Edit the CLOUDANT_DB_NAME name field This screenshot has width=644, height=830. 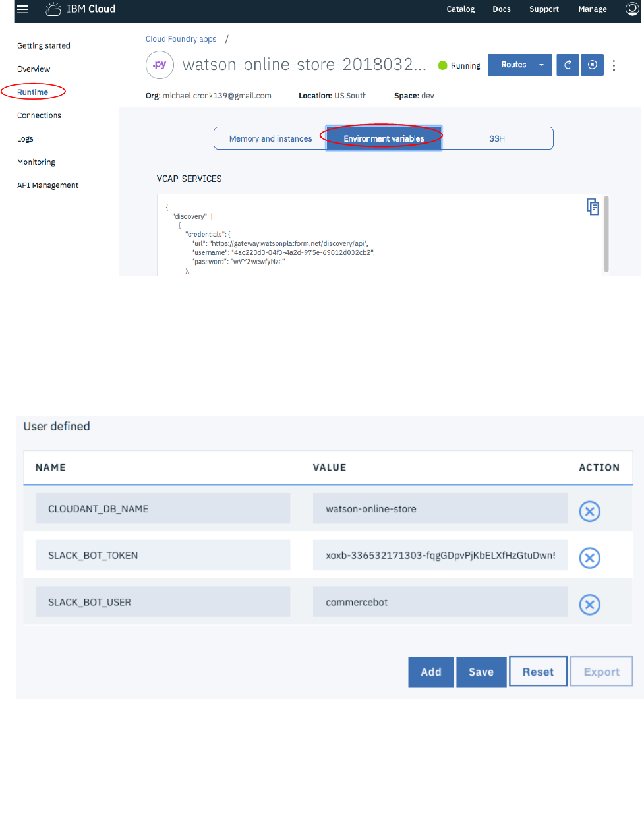[163, 508]
